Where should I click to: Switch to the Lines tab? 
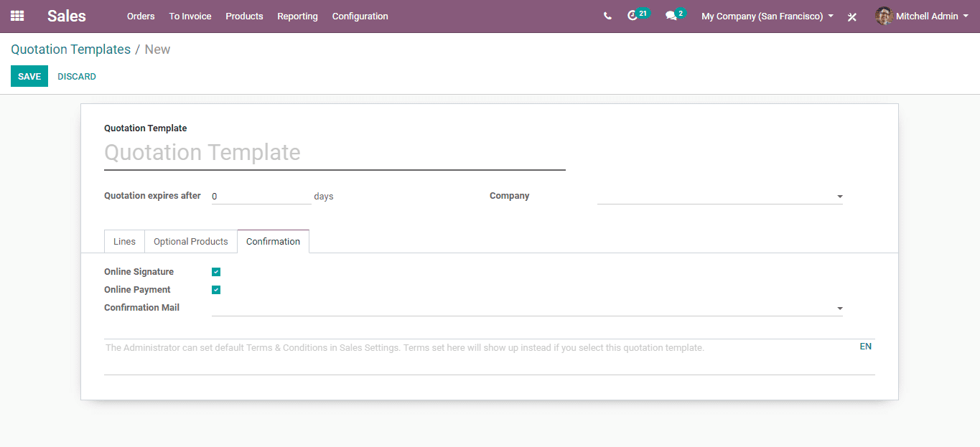click(124, 242)
